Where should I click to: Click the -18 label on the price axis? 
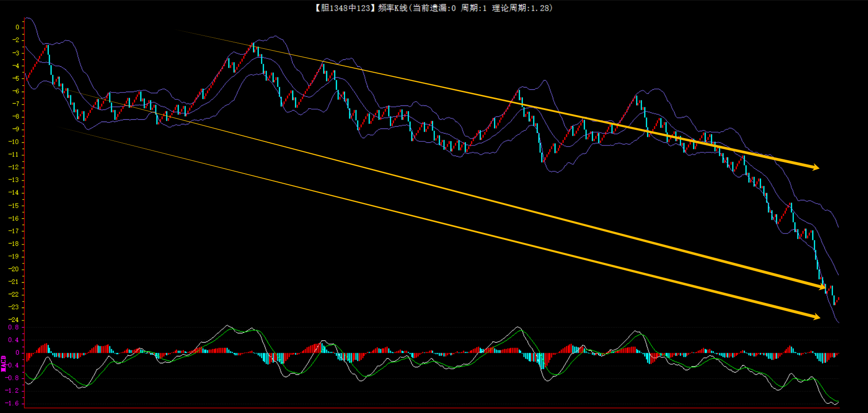(x=14, y=244)
